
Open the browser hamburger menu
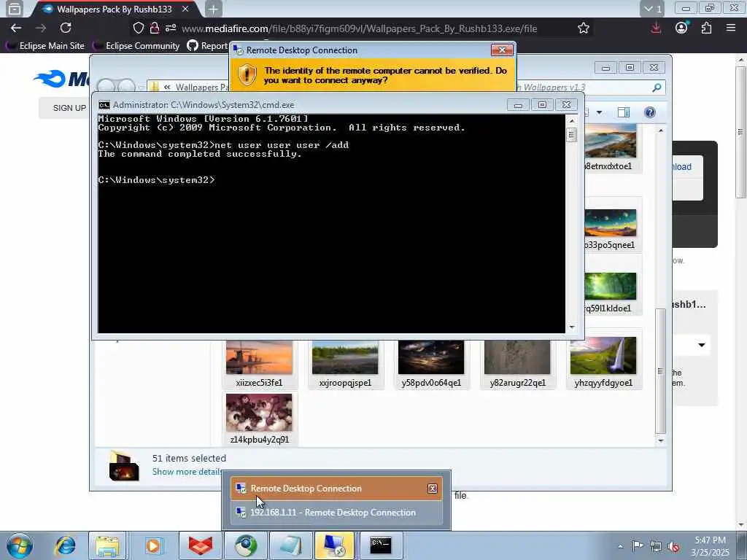pos(731,28)
